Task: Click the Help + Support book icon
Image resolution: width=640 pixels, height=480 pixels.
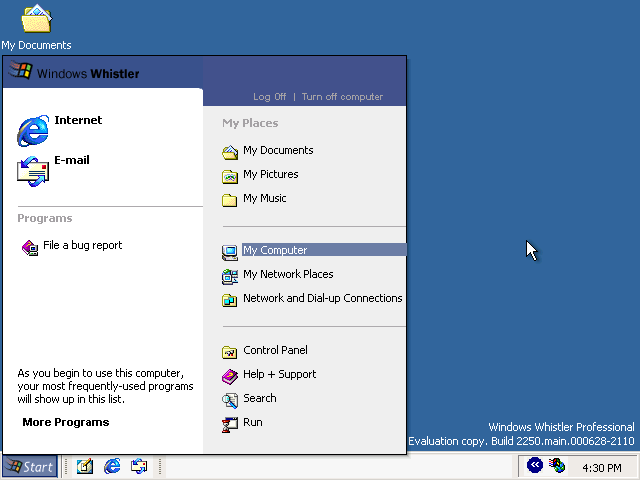Action: pyautogui.click(x=230, y=376)
